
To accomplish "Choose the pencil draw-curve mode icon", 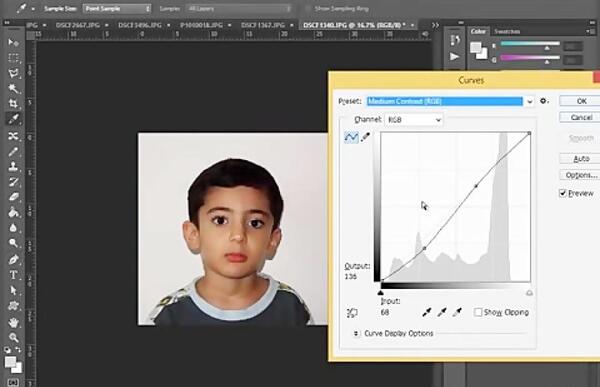I will [x=365, y=137].
